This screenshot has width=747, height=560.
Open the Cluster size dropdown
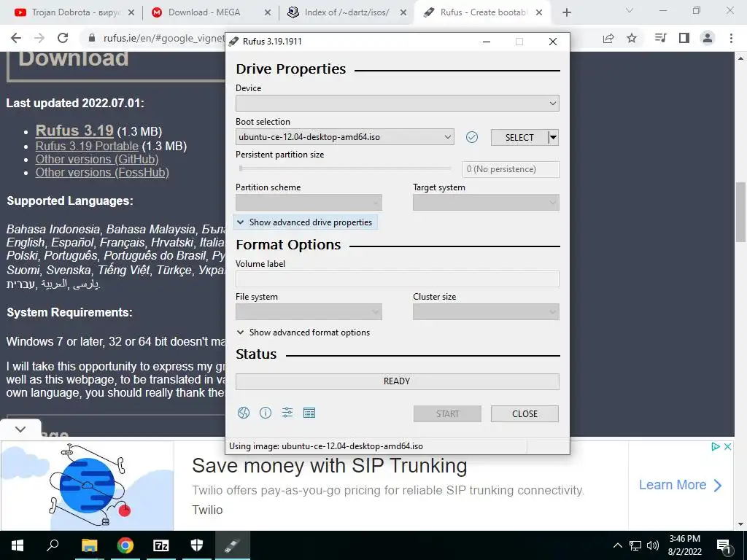click(x=486, y=312)
